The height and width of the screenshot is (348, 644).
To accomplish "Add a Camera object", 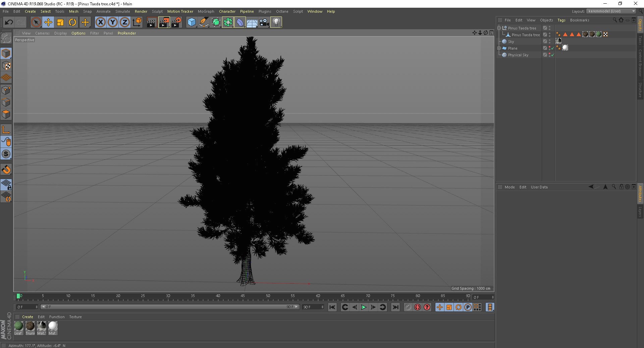I will coord(264,22).
